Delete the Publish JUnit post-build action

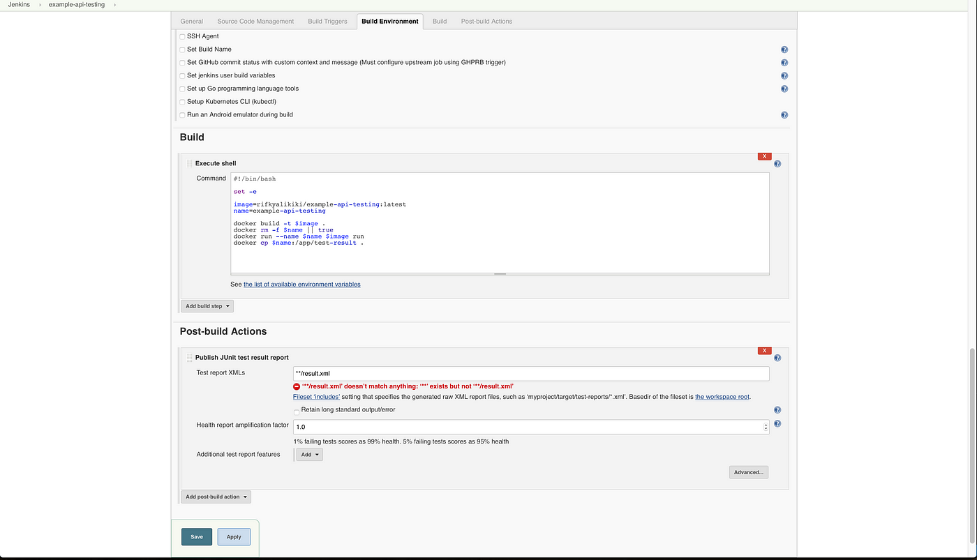(764, 351)
